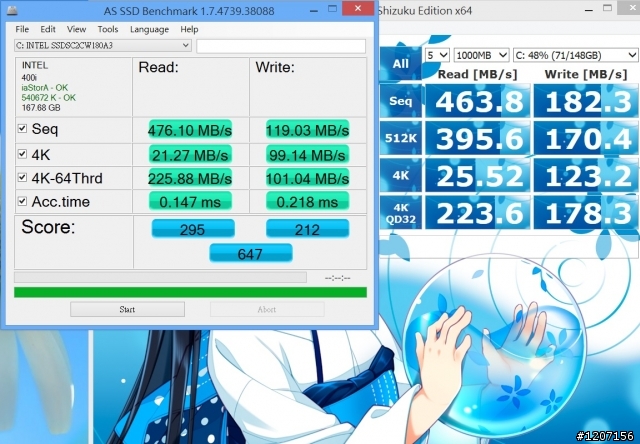Image resolution: width=640 pixels, height=444 pixels.
Task: Click the green progress bar in AS SSD
Action: (190, 292)
